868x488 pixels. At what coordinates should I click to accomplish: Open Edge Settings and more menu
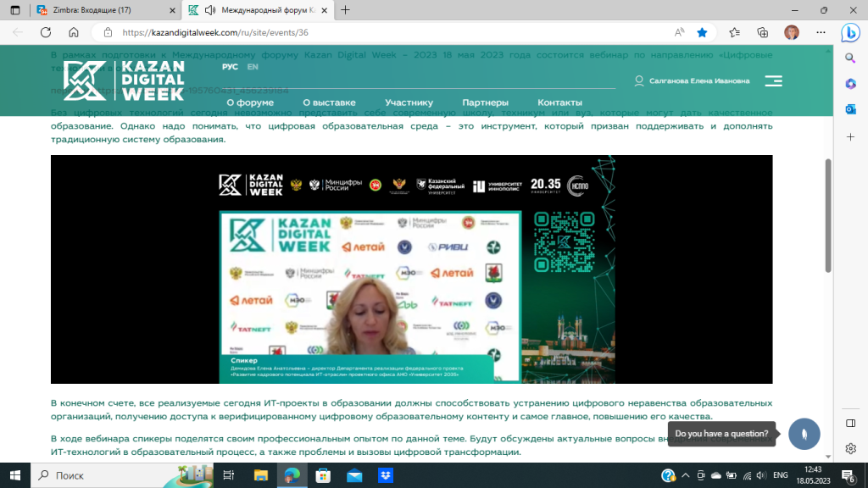[x=821, y=33]
